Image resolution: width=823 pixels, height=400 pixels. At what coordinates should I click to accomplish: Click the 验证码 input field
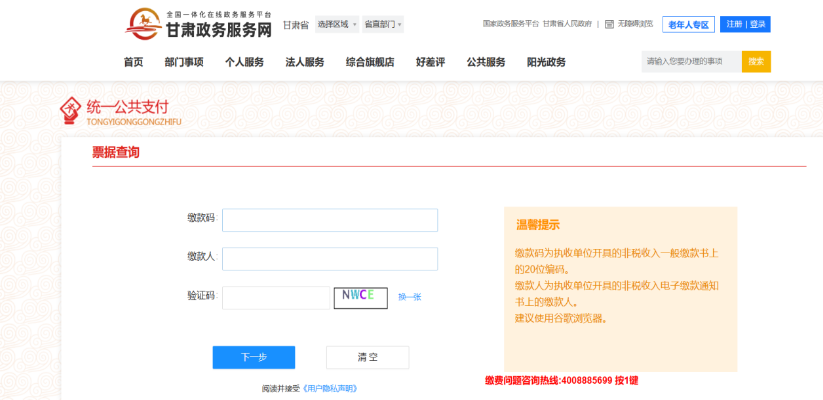point(275,297)
